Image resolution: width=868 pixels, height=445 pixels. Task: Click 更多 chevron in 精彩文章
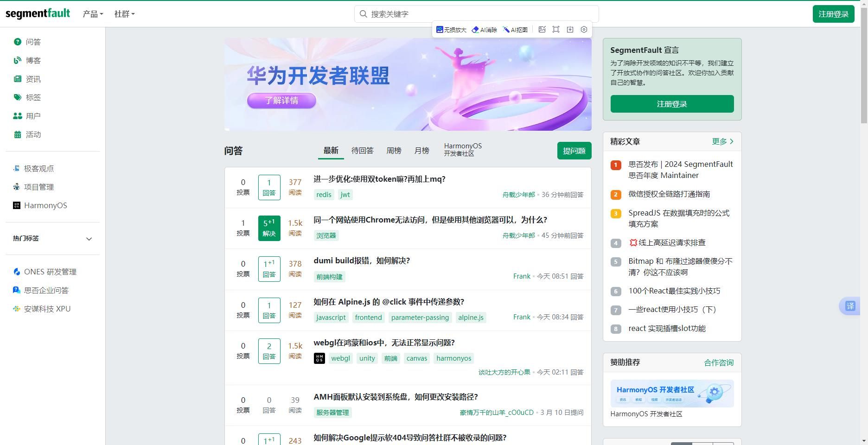(723, 141)
